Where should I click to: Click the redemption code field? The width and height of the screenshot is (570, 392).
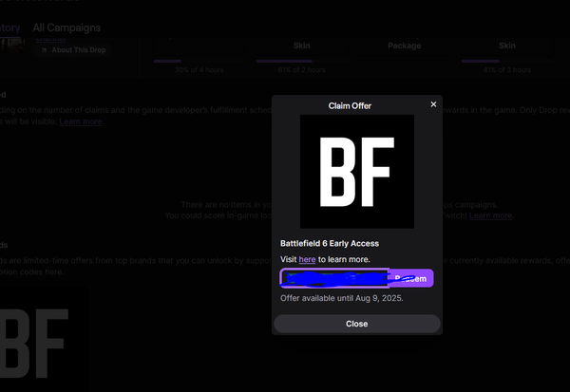[334, 278]
